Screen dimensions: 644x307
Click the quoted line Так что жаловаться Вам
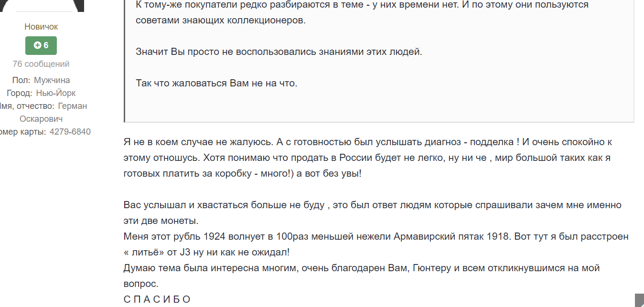(216, 84)
